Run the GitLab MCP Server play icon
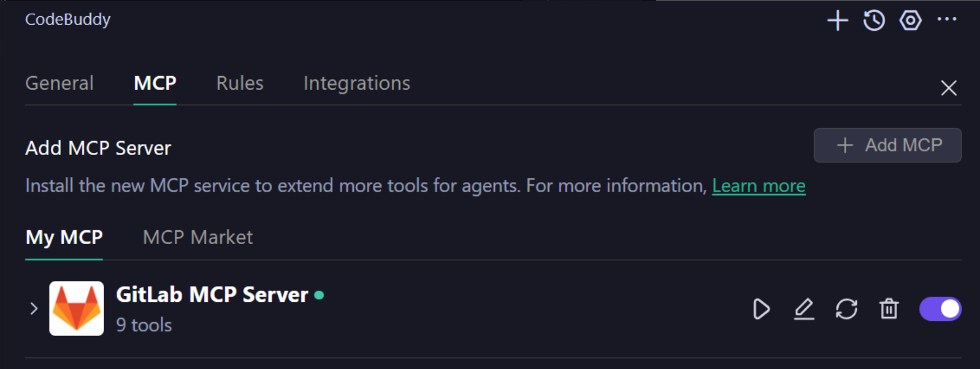The height and width of the screenshot is (369, 980). click(761, 309)
